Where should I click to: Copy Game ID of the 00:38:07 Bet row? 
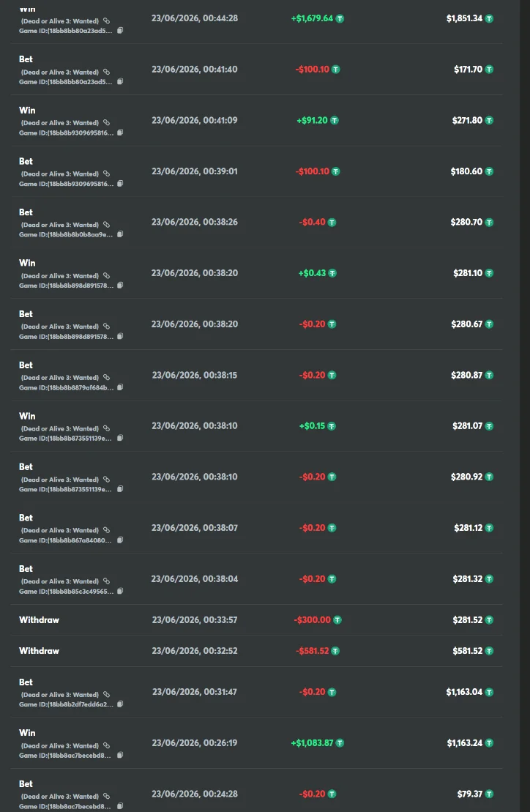pos(120,540)
